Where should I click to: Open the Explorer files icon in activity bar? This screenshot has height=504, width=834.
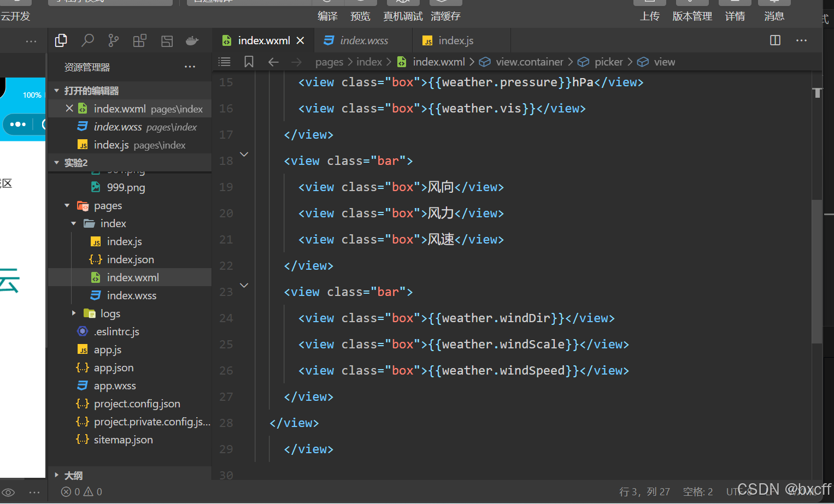coord(61,40)
